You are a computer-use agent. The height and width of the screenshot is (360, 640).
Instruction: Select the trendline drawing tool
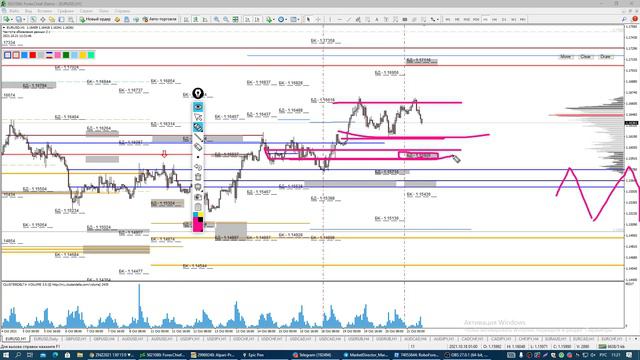pos(349,19)
